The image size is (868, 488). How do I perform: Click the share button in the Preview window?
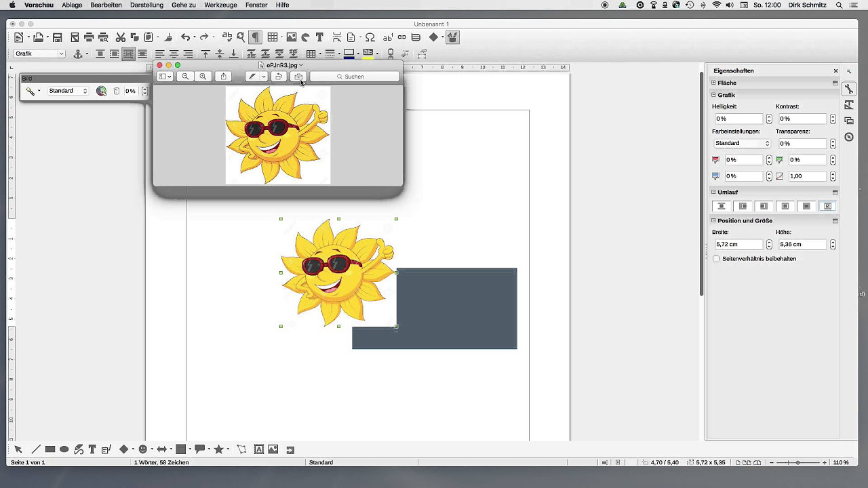click(x=223, y=77)
